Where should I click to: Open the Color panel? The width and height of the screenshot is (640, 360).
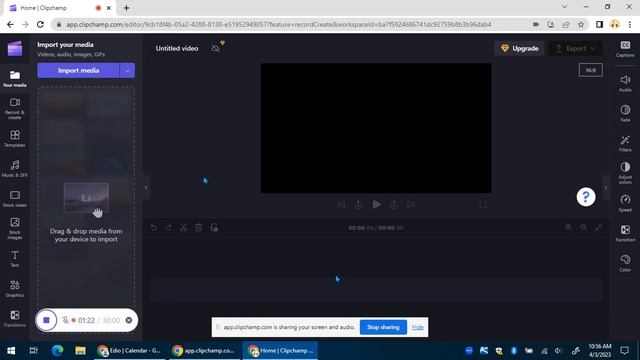[625, 263]
